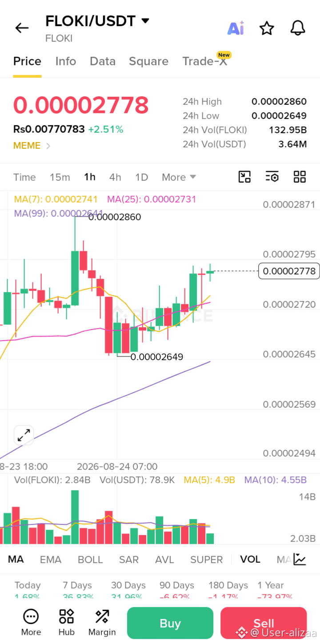320x644 pixels.
Task: Add FLOKI to favorites with star
Action: [267, 28]
